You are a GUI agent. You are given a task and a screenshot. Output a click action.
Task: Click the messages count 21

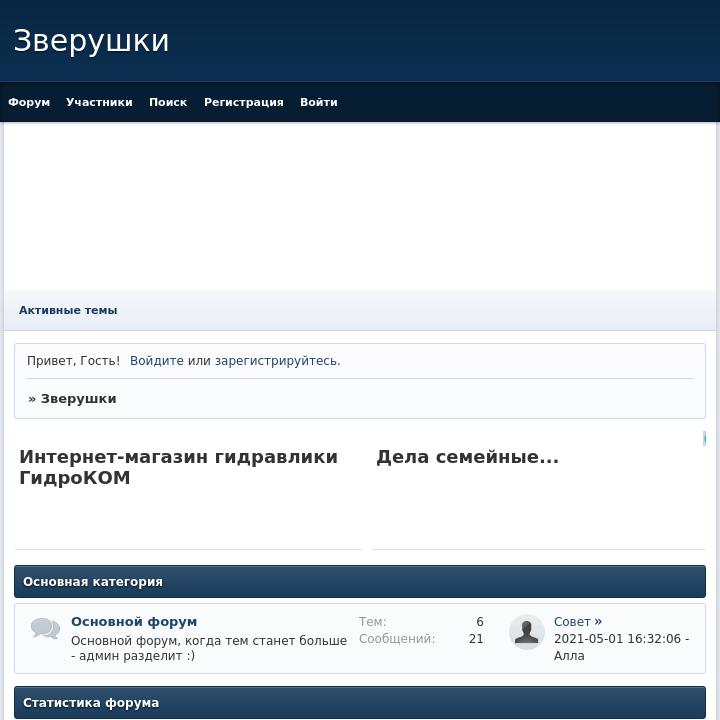(x=476, y=639)
